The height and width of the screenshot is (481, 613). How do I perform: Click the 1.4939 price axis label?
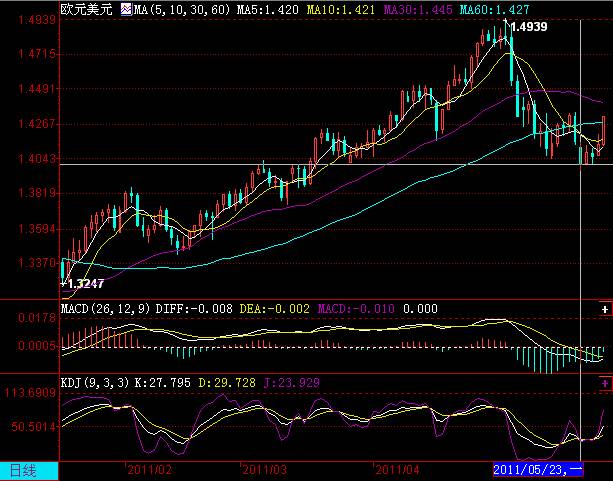coord(37,20)
